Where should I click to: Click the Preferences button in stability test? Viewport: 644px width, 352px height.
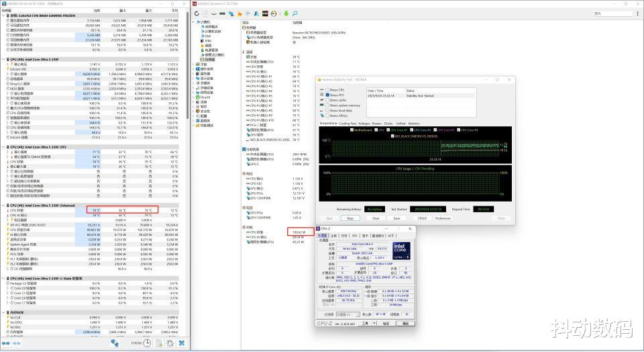[x=443, y=218]
